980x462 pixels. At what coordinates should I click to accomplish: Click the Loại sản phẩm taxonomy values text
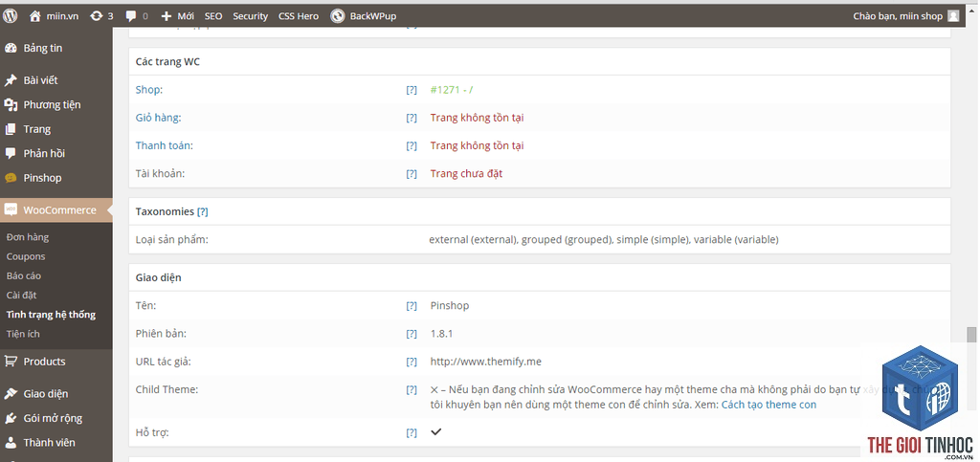[604, 240]
